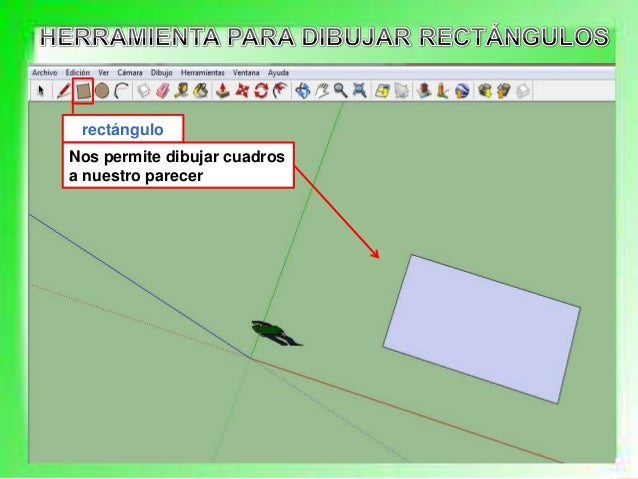Open the Ver menu
Viewport: 638px width, 479px height.
104,72
